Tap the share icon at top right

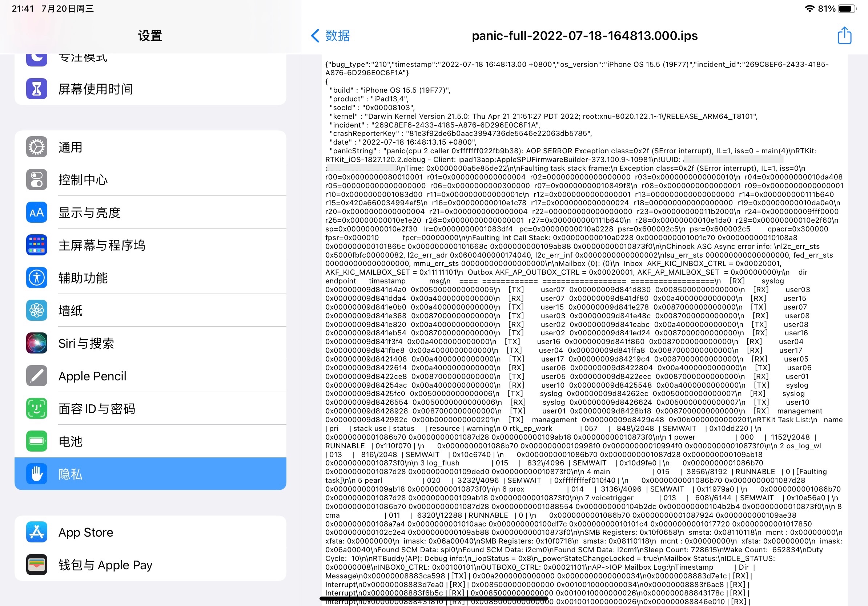844,36
